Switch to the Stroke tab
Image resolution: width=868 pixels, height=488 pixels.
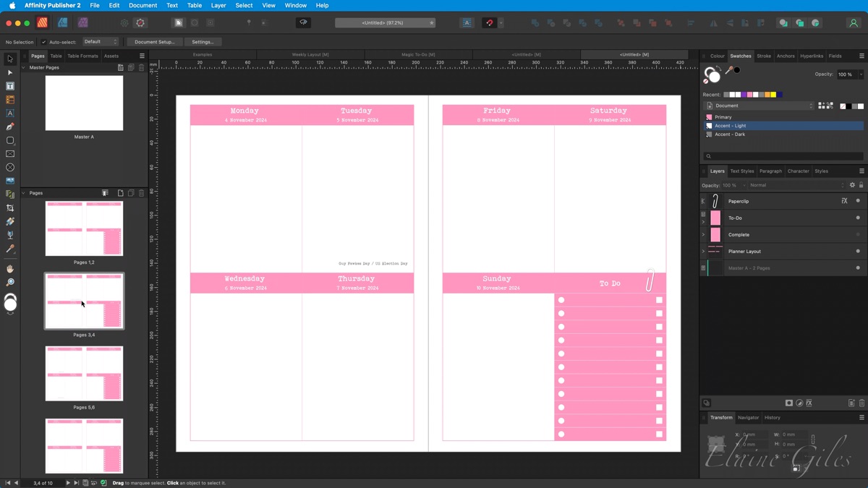[764, 56]
